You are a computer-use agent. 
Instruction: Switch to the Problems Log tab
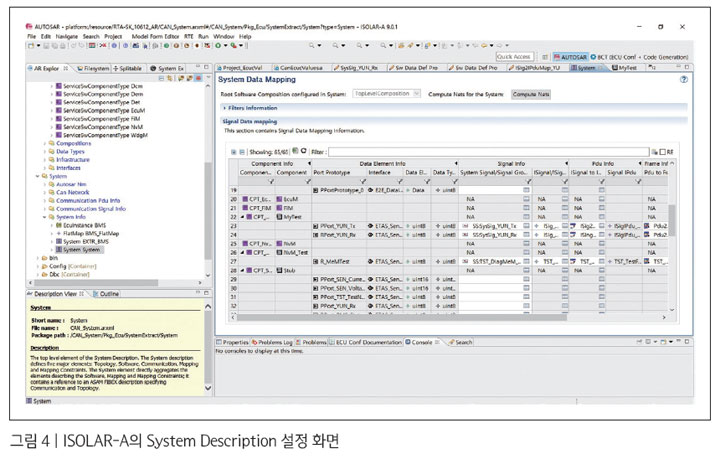click(x=272, y=342)
